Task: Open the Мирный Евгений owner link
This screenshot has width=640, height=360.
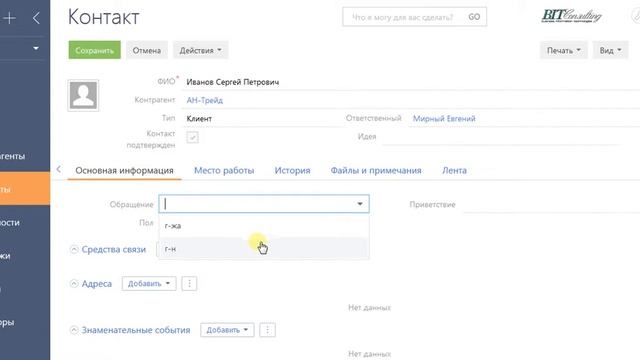Action: pos(444,119)
